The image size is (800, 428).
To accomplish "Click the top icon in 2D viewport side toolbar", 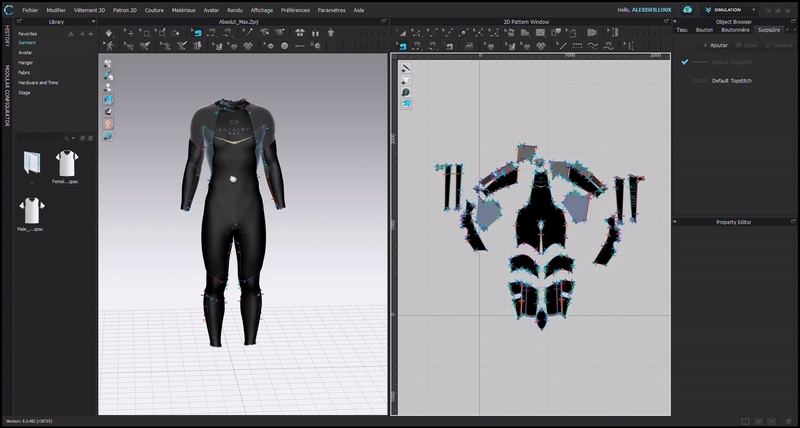I will [405, 68].
